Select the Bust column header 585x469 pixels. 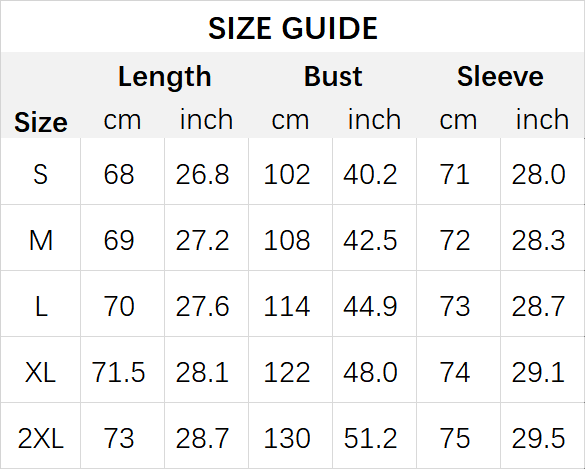click(333, 76)
